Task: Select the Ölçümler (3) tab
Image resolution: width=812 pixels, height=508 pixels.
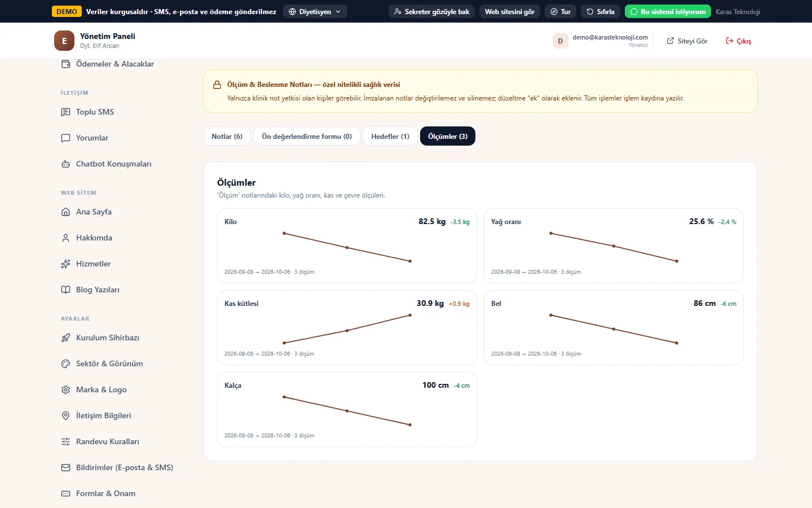Action: (x=448, y=136)
